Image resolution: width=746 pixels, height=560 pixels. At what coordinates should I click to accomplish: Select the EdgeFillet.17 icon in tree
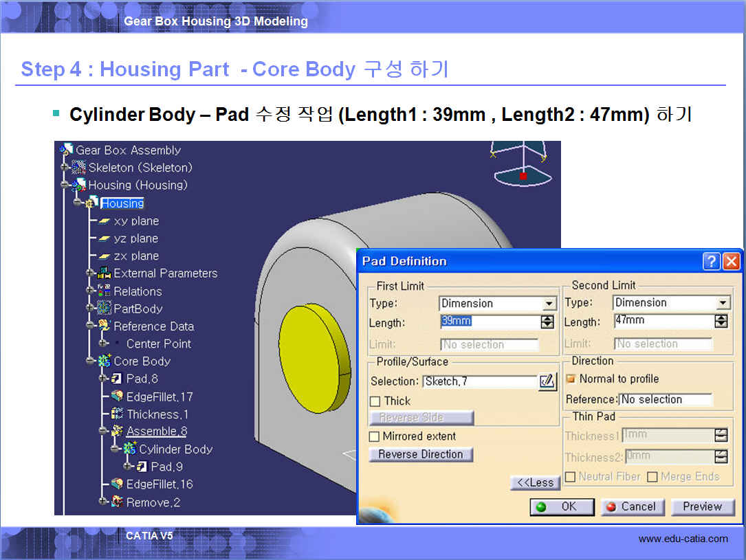(x=117, y=396)
